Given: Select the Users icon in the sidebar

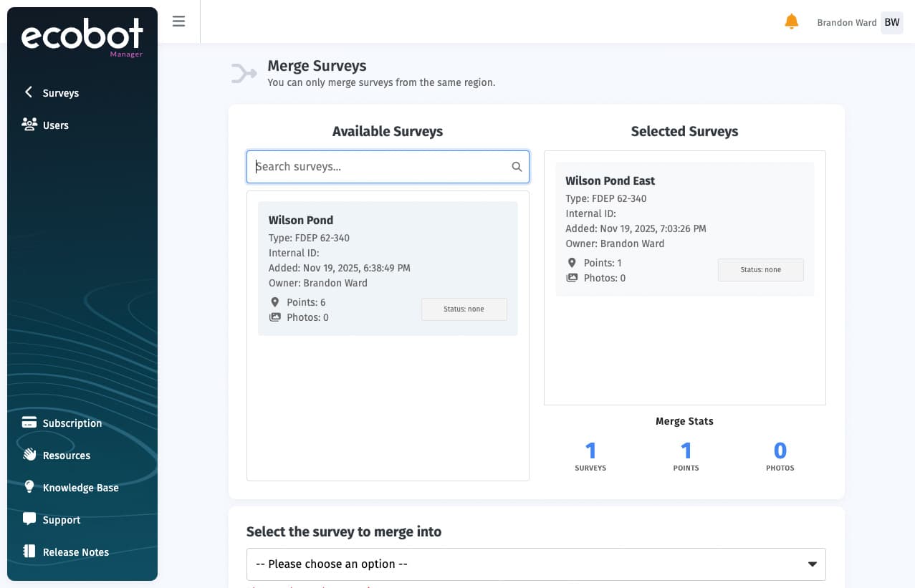Looking at the screenshot, I should pos(28,124).
